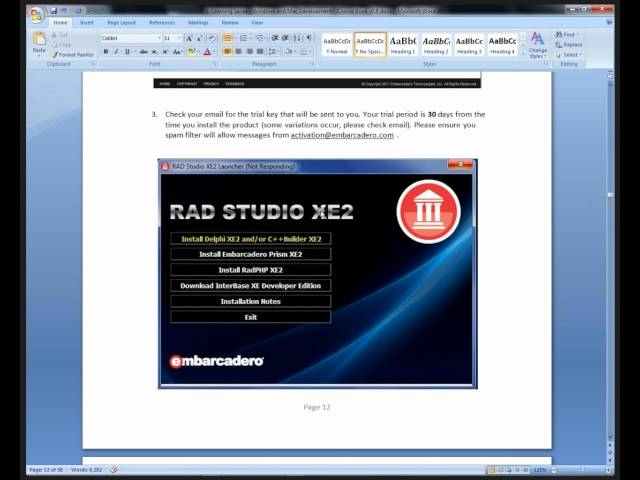Click the Change Styles button
This screenshot has height=480, width=640.
point(538,46)
